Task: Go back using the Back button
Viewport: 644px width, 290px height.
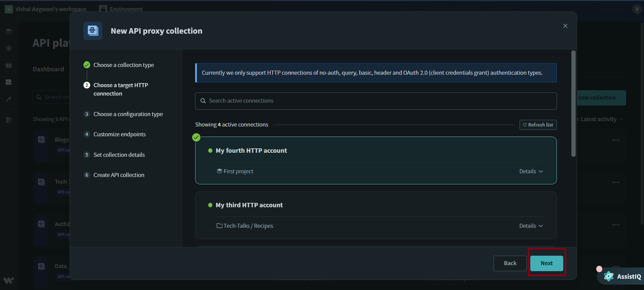Action: point(510,263)
